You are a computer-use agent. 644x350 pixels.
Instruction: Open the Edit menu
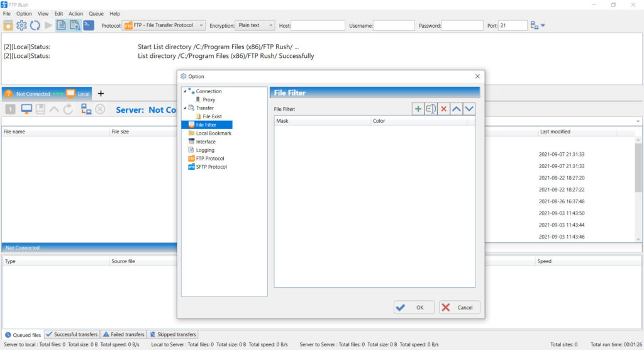[x=58, y=14]
